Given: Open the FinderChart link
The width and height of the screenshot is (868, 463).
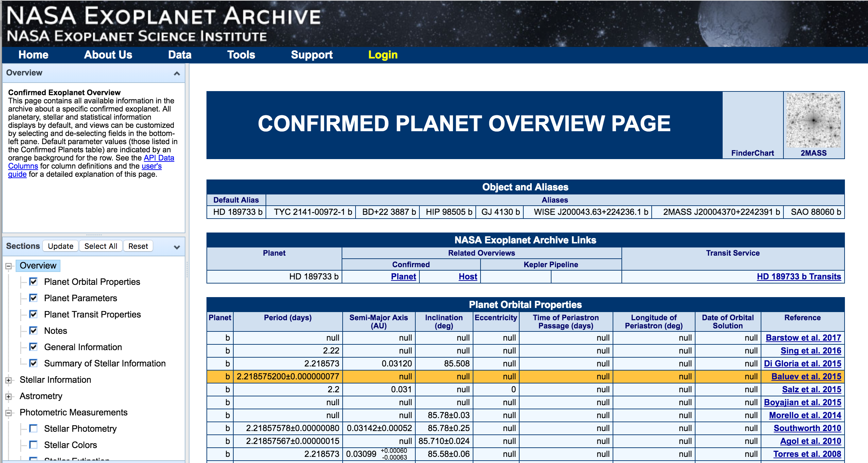Looking at the screenshot, I should (x=752, y=153).
